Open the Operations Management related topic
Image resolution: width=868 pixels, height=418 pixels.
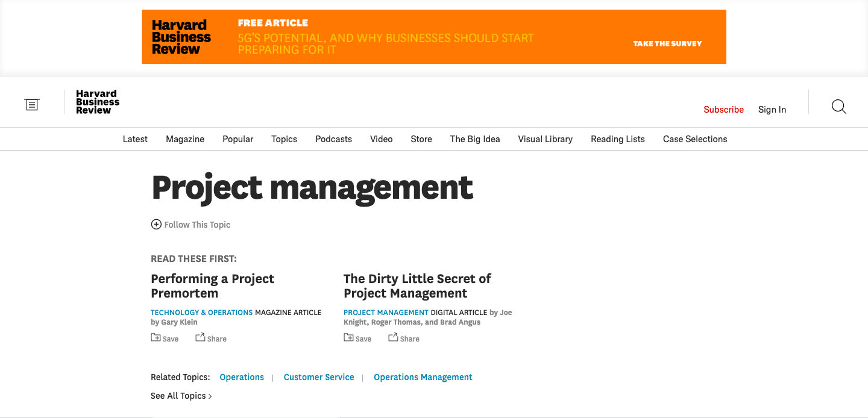click(x=423, y=377)
